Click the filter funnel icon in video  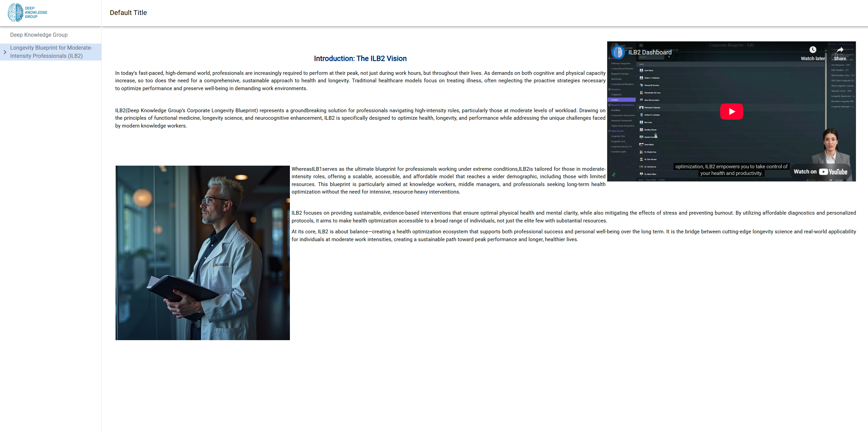click(669, 57)
